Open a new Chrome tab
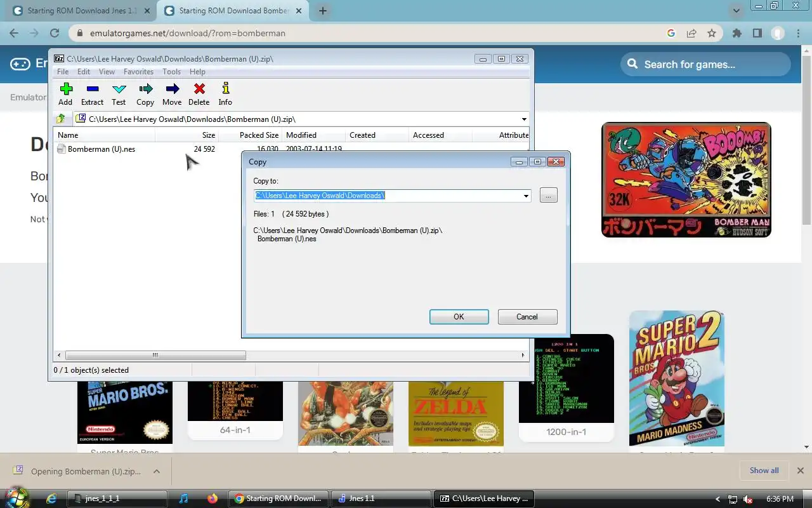The image size is (812, 508). coord(323,11)
